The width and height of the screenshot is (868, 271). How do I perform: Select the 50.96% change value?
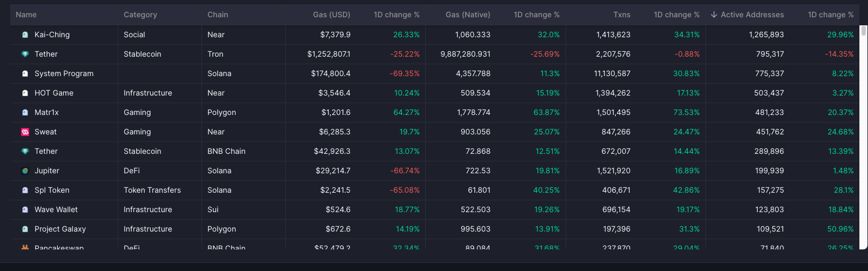click(840, 229)
